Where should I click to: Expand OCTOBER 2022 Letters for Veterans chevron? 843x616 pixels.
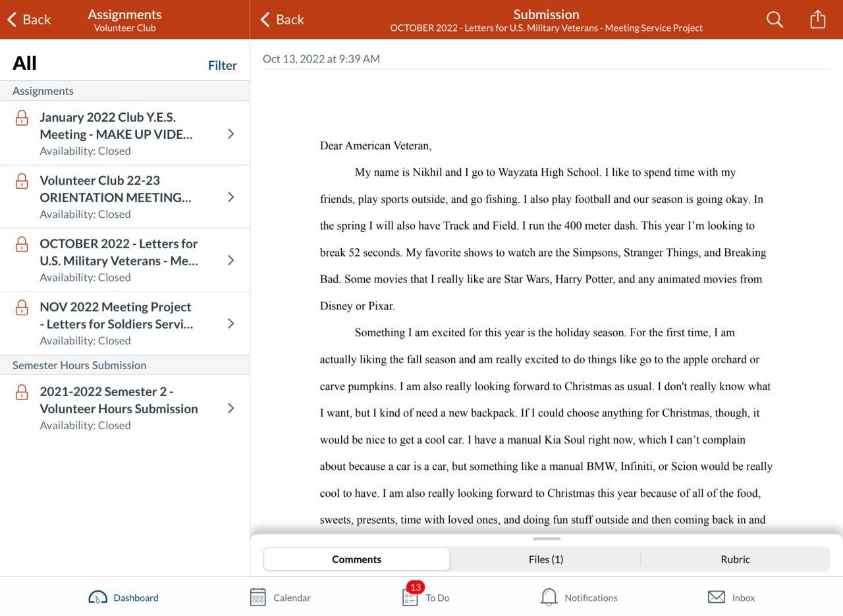coord(231,260)
